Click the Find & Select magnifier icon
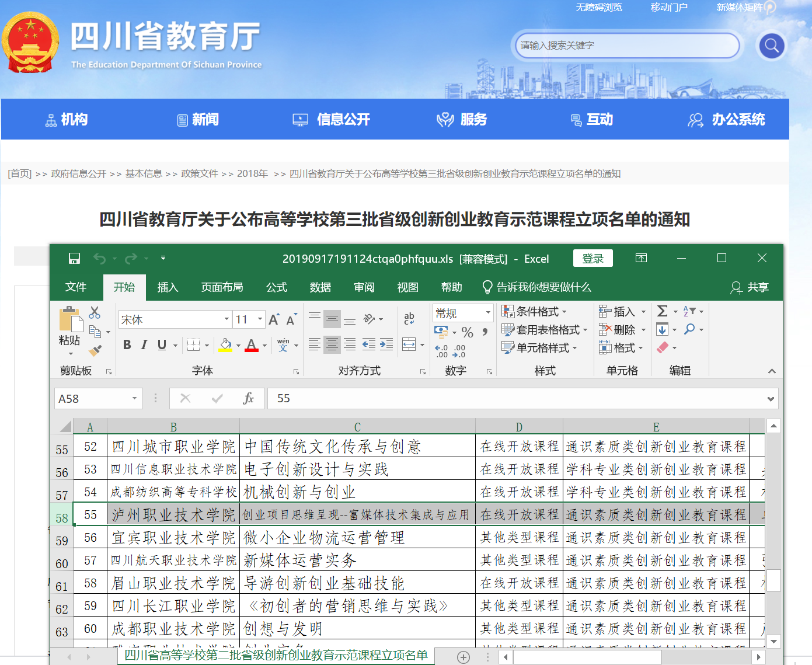812x665 pixels. (689, 329)
